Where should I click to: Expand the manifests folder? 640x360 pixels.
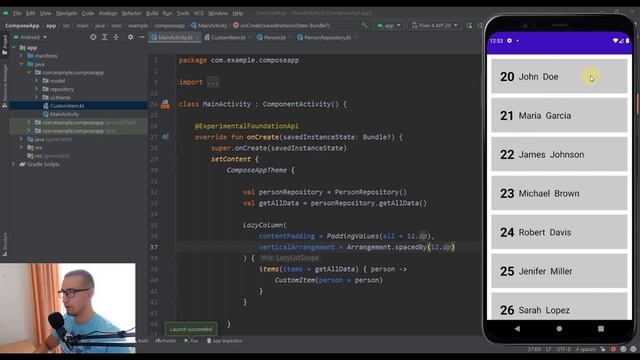point(22,56)
